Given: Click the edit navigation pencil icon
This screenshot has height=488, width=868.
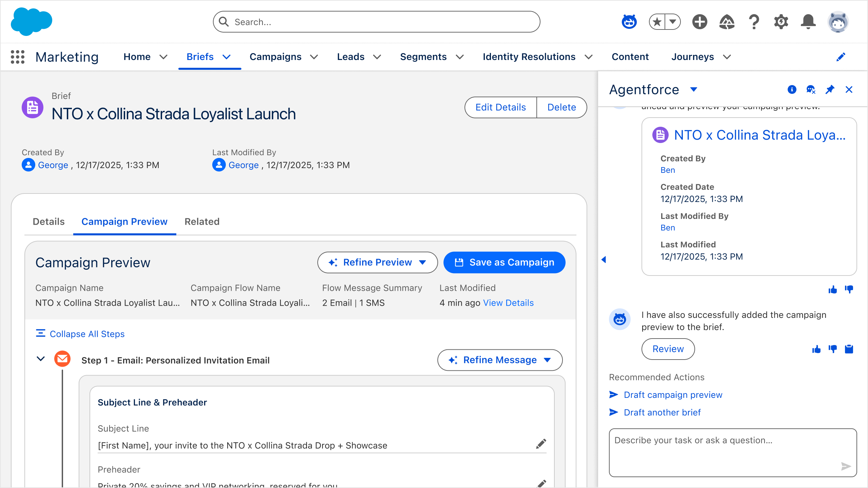Looking at the screenshot, I should pos(841,57).
